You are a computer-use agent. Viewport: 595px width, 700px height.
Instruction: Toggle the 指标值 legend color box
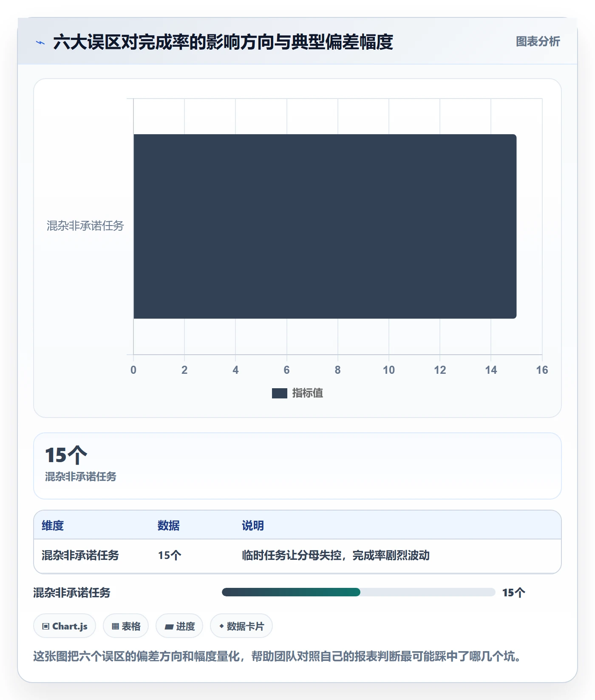pos(279,393)
